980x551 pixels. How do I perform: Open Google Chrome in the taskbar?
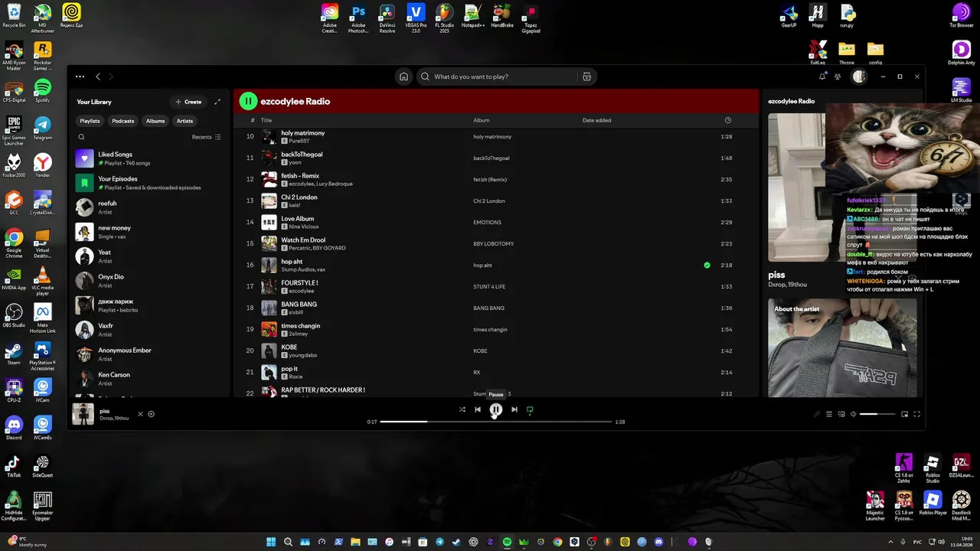557,542
